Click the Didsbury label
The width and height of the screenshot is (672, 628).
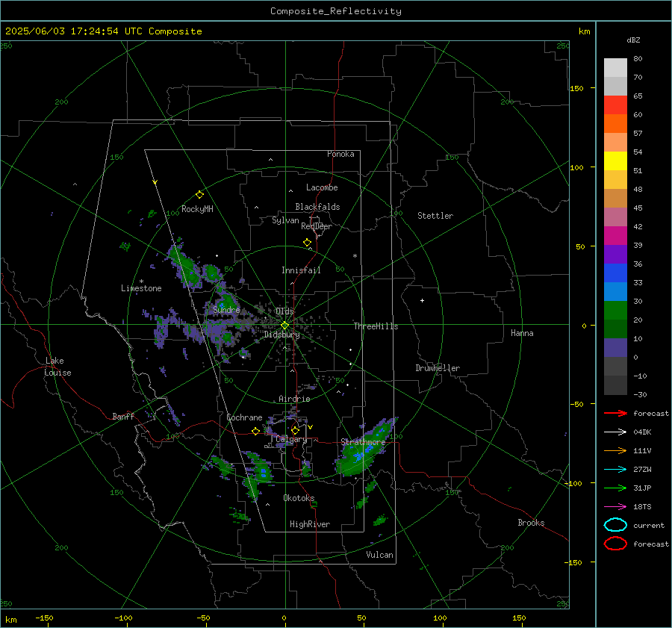[281, 335]
